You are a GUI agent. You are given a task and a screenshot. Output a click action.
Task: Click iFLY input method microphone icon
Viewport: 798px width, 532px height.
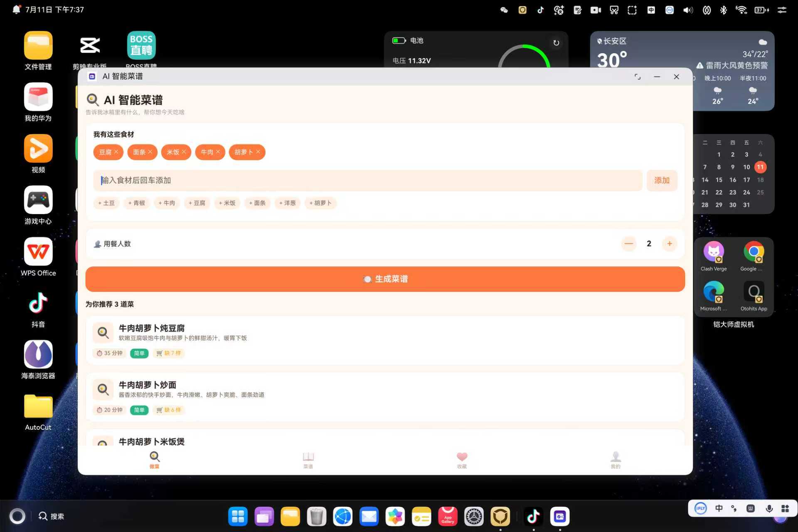coord(769,508)
